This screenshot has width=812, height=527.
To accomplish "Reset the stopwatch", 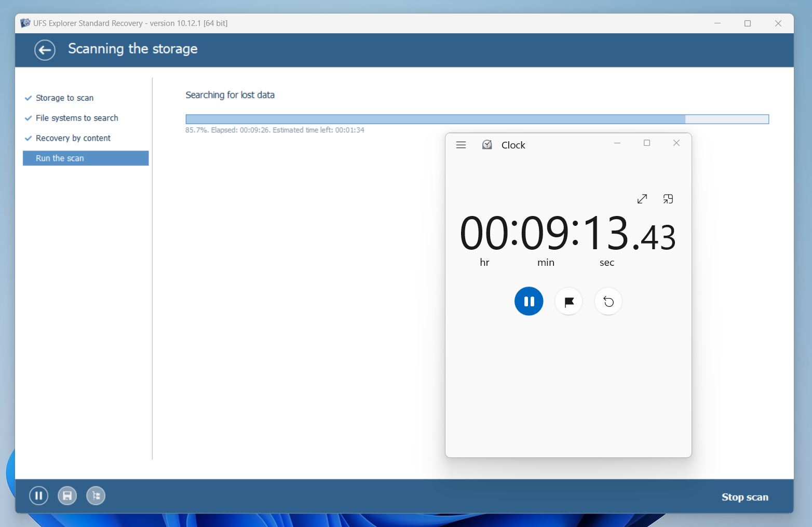I will point(608,301).
